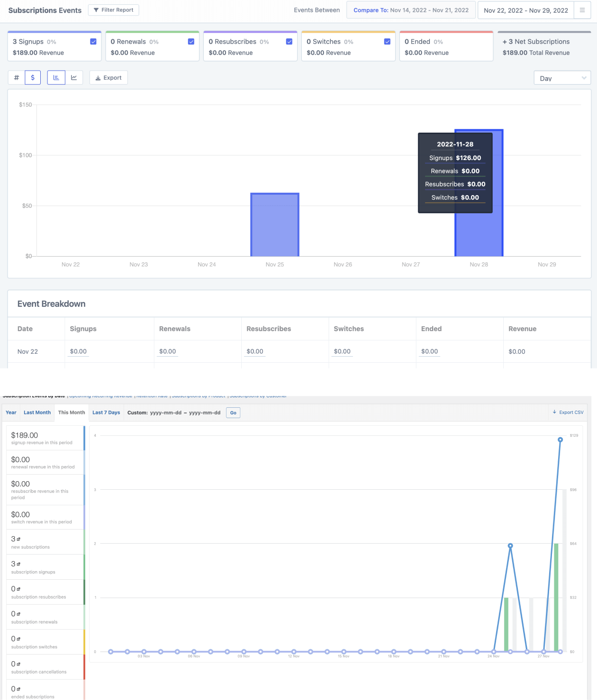
Task: Expand the Compare To date selector
Action: tap(411, 10)
